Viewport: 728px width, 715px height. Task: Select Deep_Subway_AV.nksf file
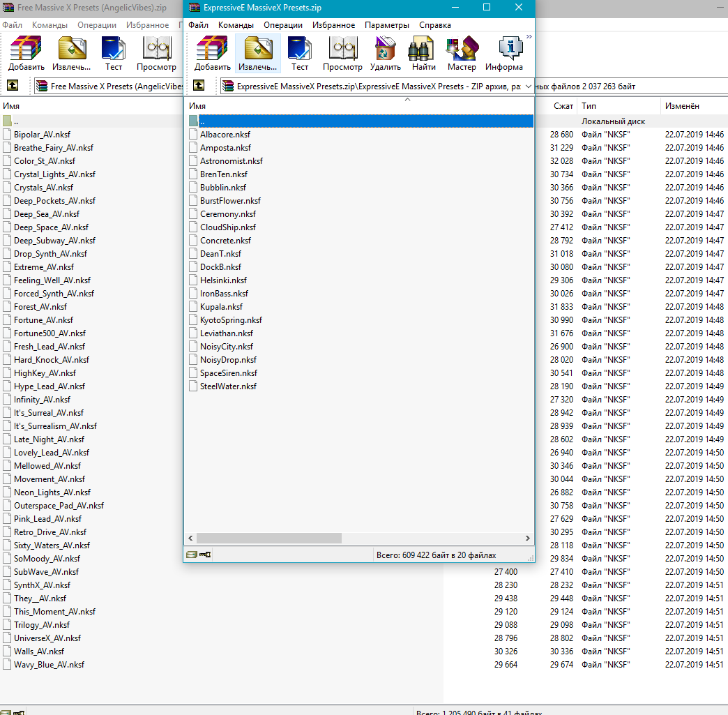[x=54, y=241]
